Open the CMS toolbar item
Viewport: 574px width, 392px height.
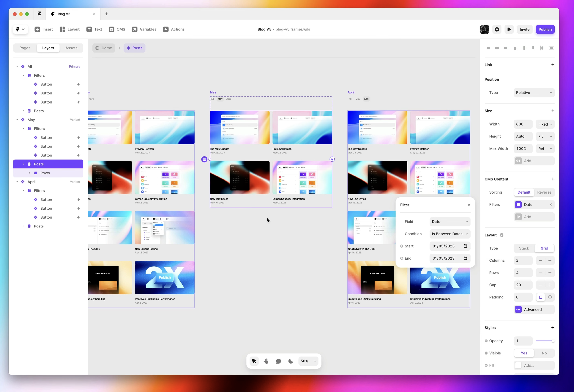click(x=117, y=29)
